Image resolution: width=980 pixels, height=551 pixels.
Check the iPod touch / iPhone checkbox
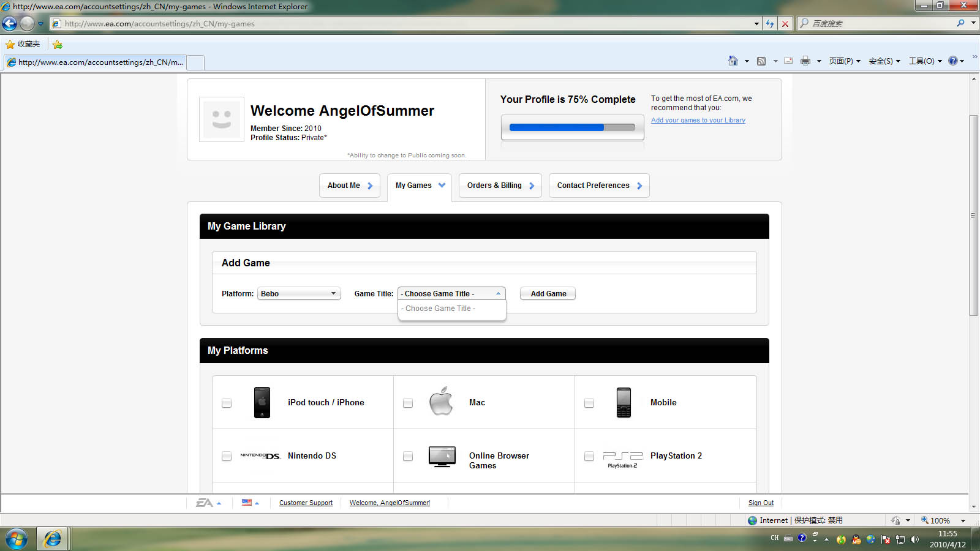click(227, 403)
